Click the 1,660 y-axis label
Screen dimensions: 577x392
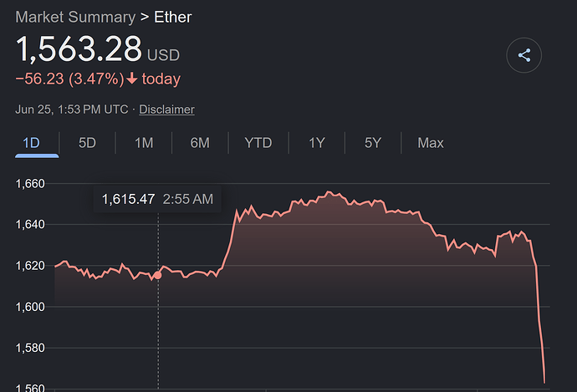point(30,184)
